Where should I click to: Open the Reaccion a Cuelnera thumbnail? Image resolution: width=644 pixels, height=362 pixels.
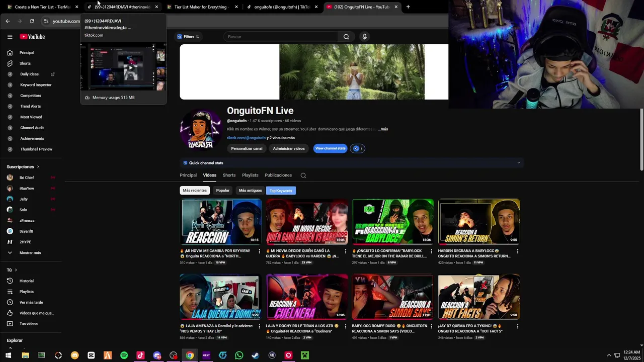coord(307,297)
